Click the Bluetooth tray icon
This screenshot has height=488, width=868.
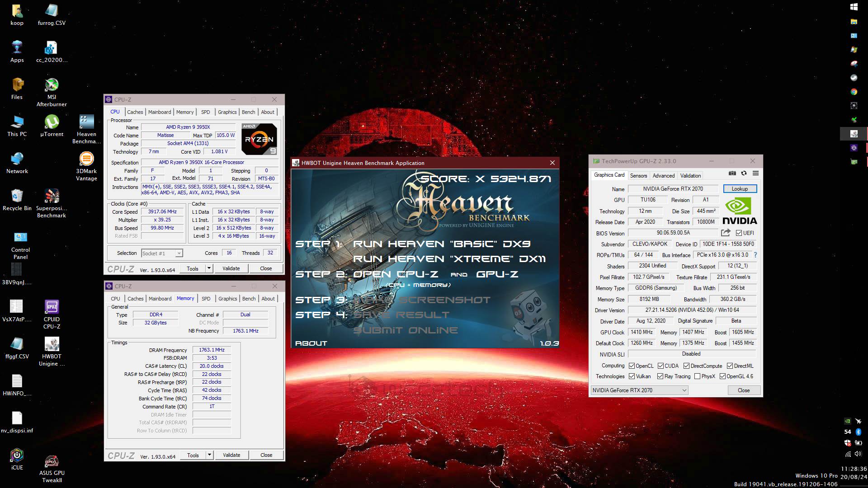pos(858,432)
